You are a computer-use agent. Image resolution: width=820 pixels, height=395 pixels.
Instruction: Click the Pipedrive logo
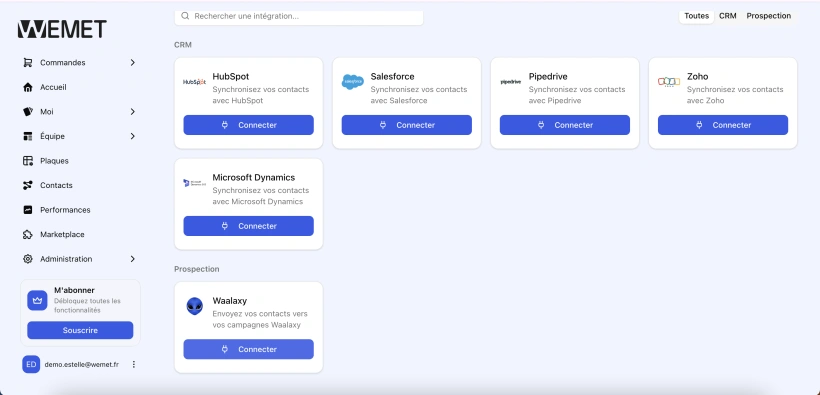click(x=510, y=82)
